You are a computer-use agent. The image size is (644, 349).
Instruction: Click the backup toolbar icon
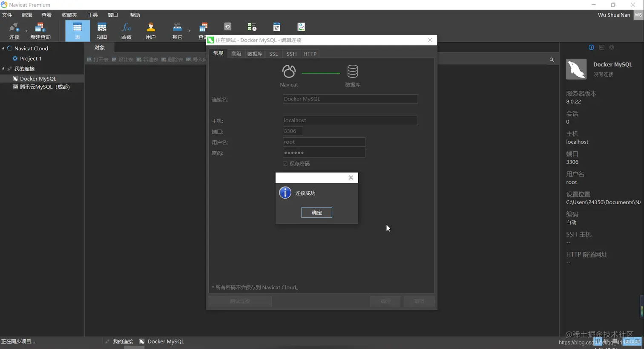227,26
